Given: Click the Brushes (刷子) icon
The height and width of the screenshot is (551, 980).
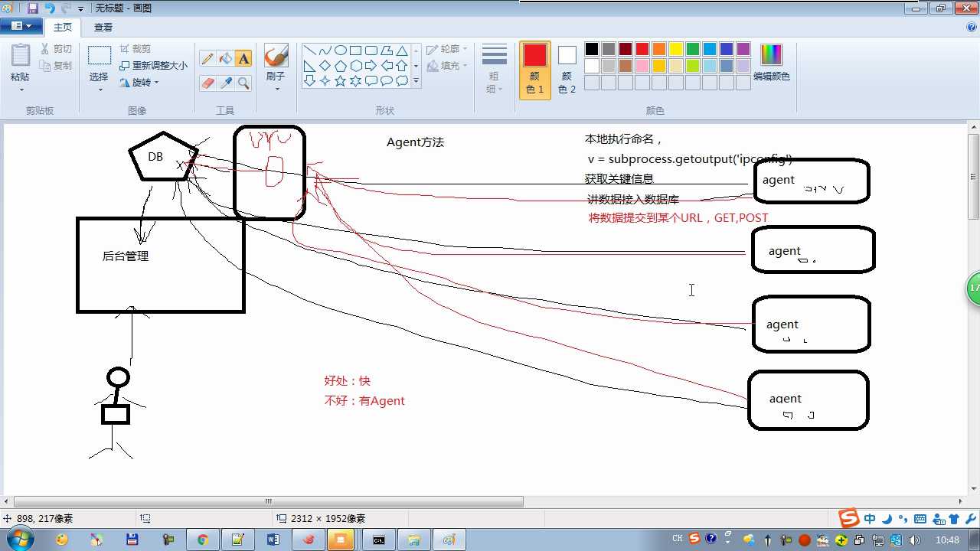Looking at the screenshot, I should [276, 56].
